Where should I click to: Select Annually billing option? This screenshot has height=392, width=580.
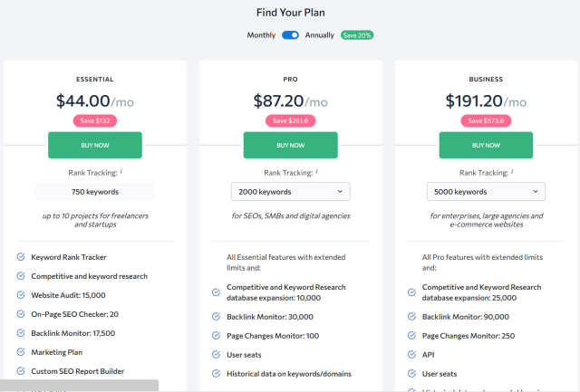319,35
